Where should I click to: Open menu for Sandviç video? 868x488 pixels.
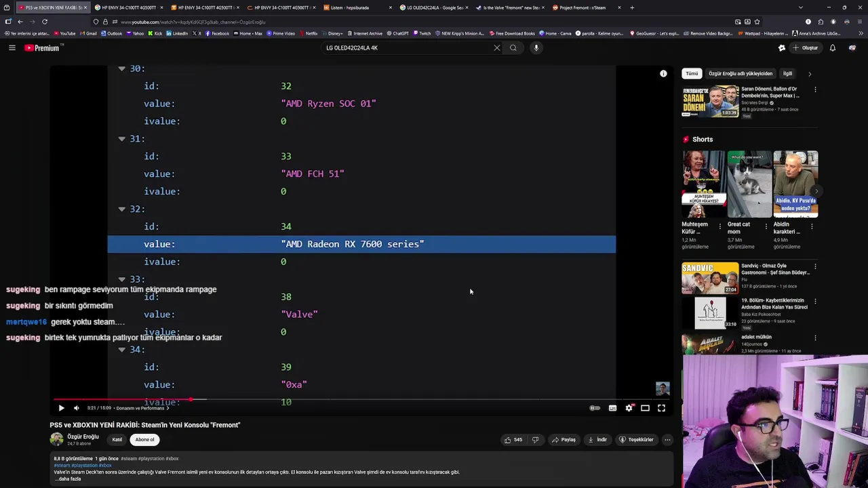pyautogui.click(x=815, y=266)
